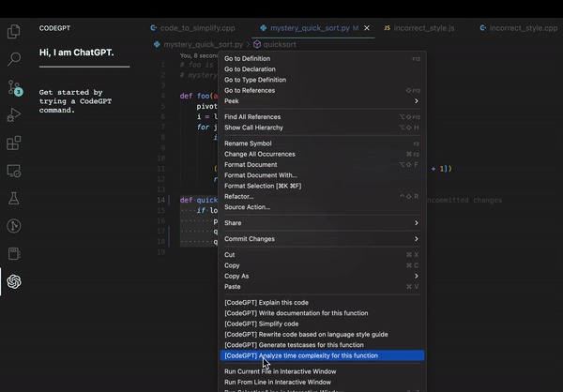The width and height of the screenshot is (563, 392).
Task: Choose Run From Line in Interactive Window
Action: click(x=322, y=382)
